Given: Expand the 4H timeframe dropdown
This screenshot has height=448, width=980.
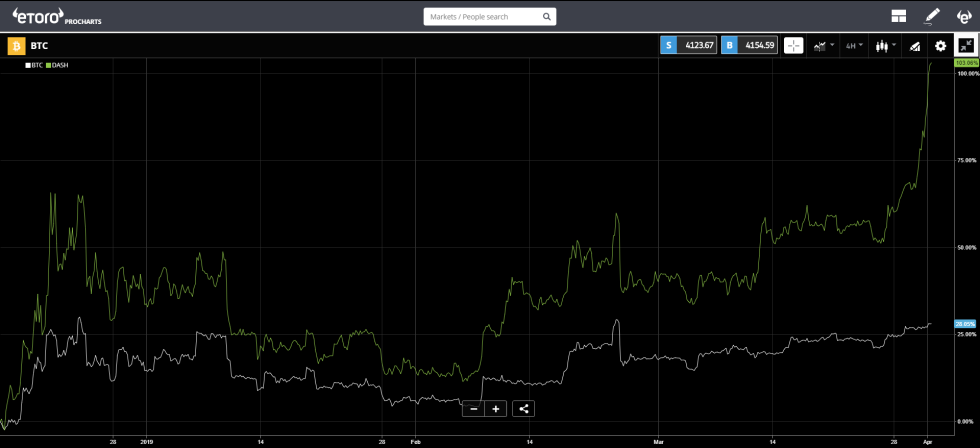Looking at the screenshot, I should (x=855, y=45).
